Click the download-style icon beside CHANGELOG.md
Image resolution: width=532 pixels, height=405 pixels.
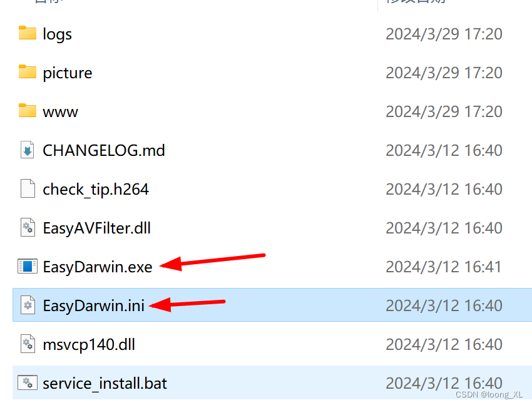[28, 150]
